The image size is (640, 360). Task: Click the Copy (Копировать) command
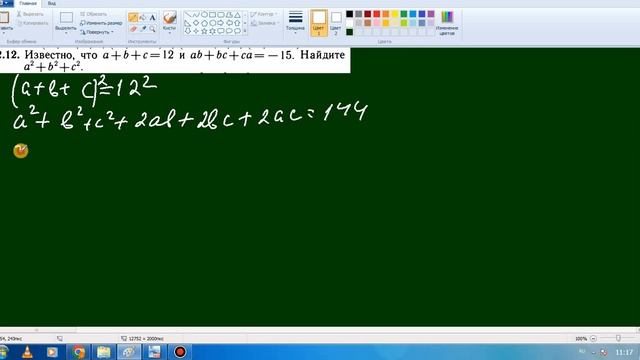[x=33, y=23]
